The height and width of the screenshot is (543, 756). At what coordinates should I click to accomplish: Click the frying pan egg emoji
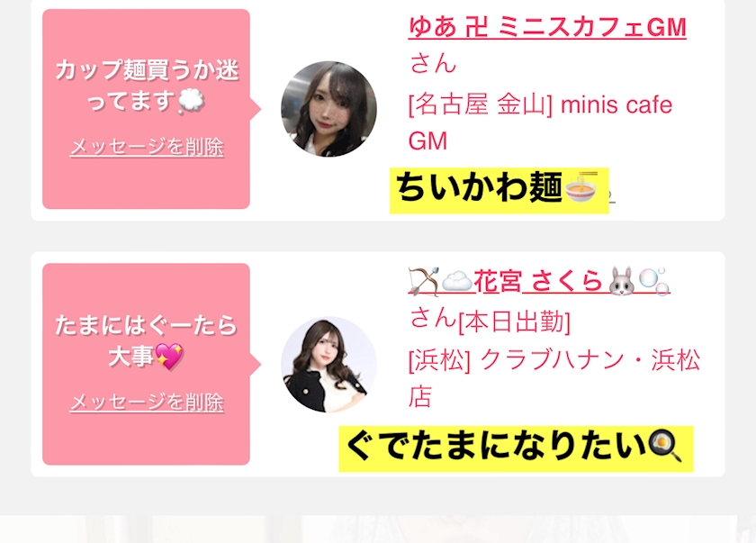click(665, 447)
